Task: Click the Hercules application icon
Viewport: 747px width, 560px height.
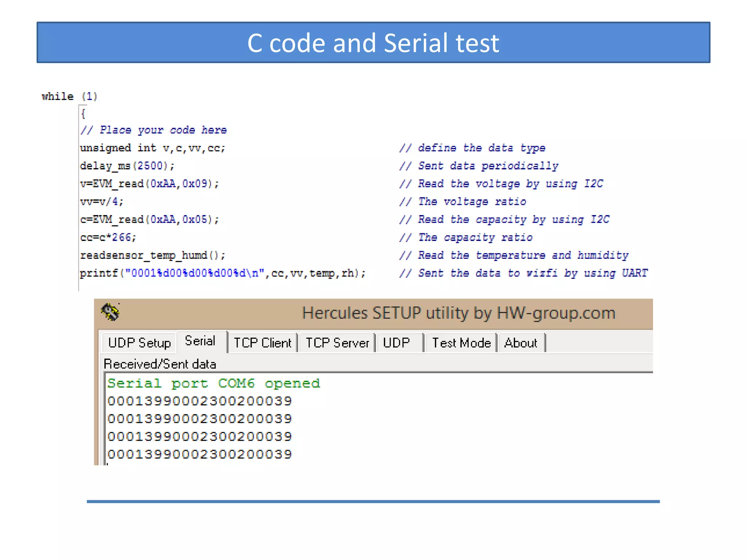Action: point(110,312)
